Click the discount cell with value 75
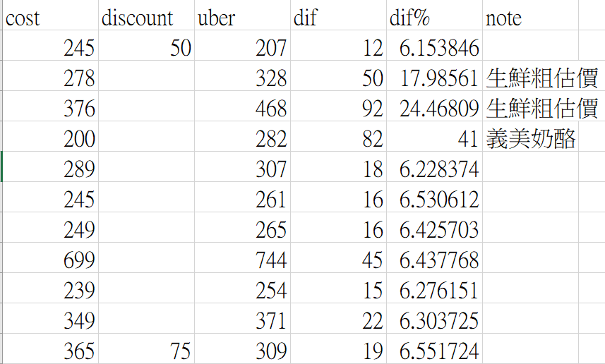The image size is (605, 364). (x=145, y=351)
